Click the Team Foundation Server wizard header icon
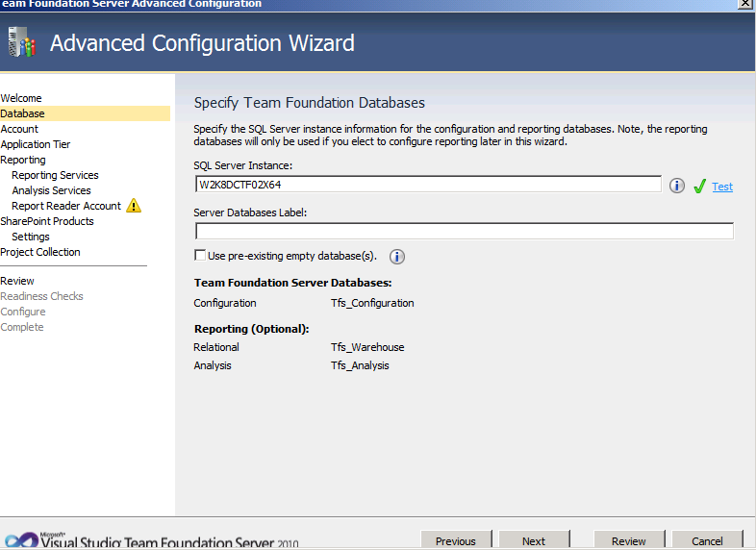 click(22, 42)
